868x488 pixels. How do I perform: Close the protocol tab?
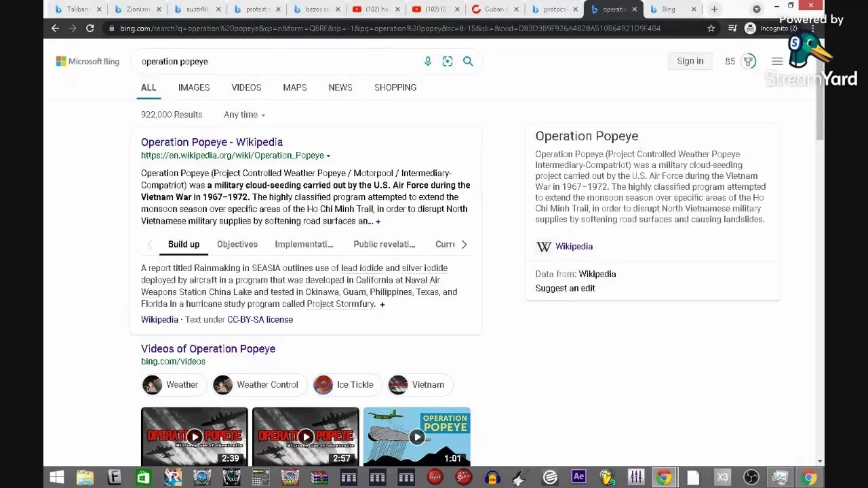[x=576, y=9]
